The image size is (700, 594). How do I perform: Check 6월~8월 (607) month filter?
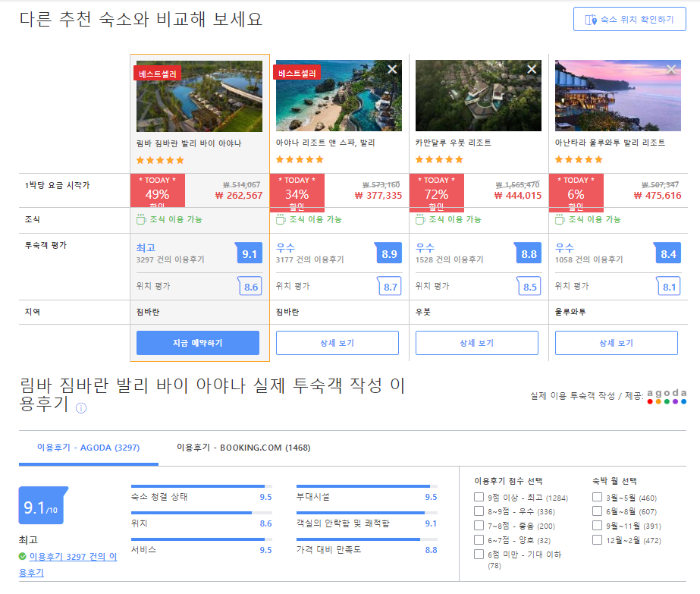click(x=598, y=511)
